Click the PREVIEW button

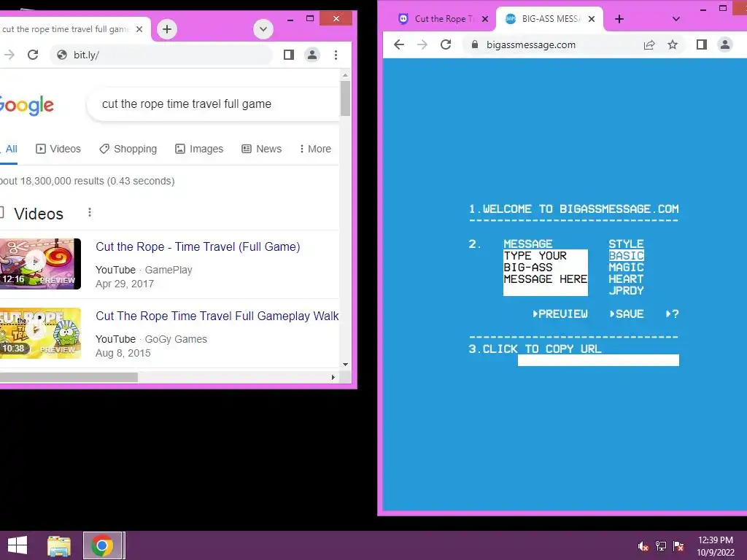click(x=560, y=314)
